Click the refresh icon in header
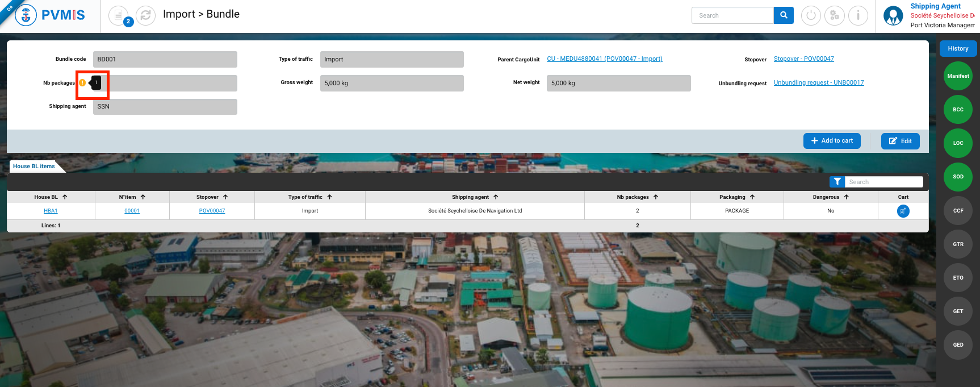This screenshot has width=980, height=387. pyautogui.click(x=145, y=15)
